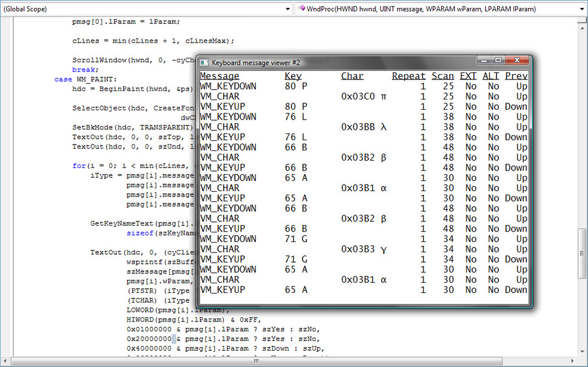Click the ScrollWindow(hwnd, 0, code line
The width and height of the screenshot is (588, 367).
click(134, 60)
